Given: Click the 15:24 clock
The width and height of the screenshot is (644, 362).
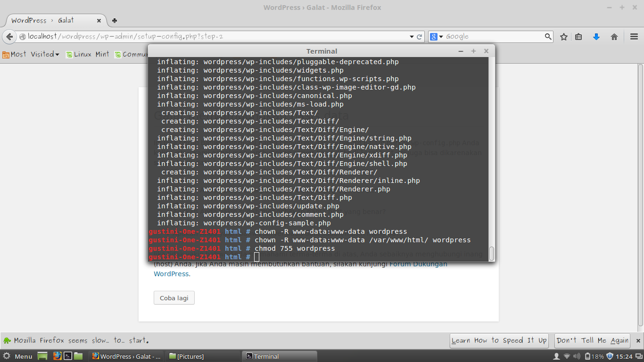Looking at the screenshot, I should [624, 356].
